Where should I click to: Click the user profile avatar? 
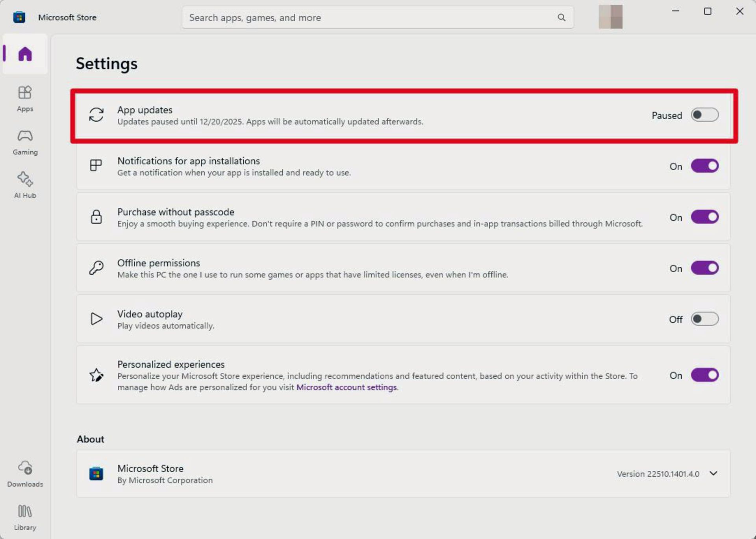610,17
